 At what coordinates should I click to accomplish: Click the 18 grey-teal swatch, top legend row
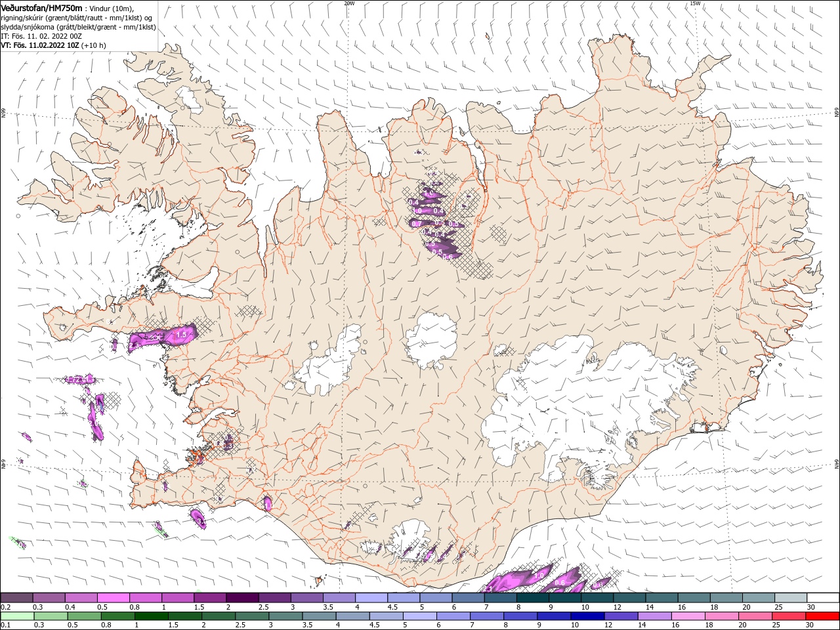(x=726, y=598)
